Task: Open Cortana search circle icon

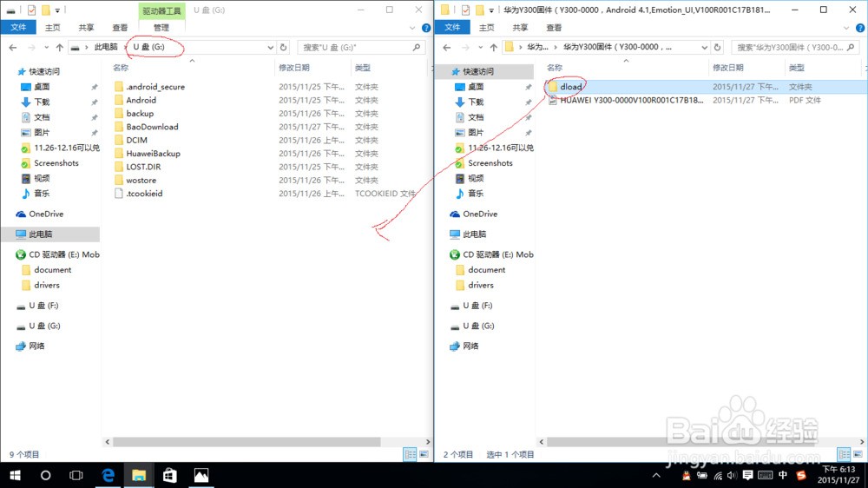Action: click(x=45, y=475)
